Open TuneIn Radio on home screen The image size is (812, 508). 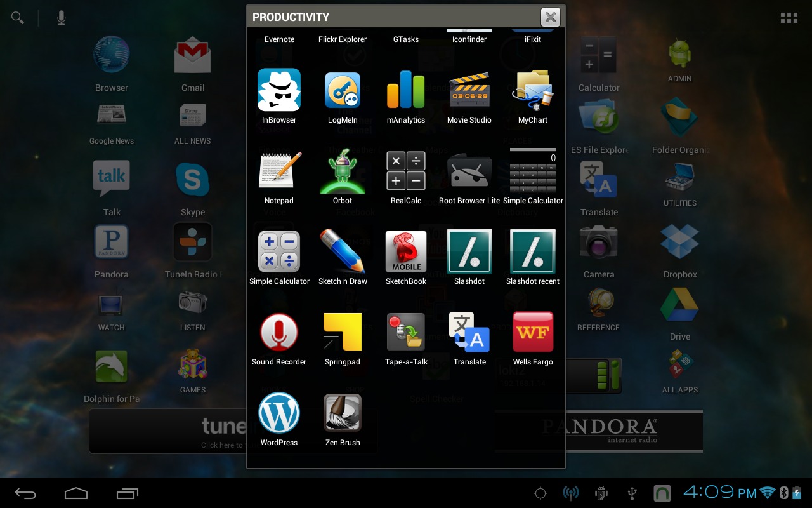[x=193, y=251]
